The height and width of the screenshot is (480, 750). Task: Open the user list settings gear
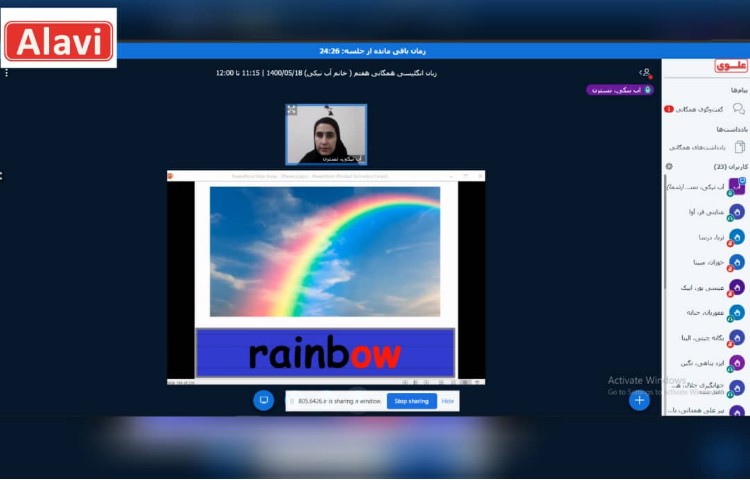[x=669, y=166]
